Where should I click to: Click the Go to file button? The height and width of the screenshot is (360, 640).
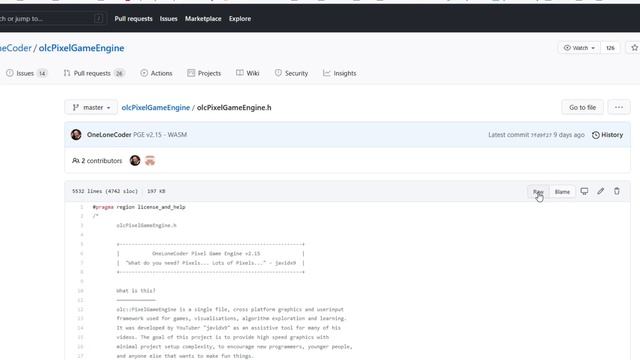(x=582, y=108)
